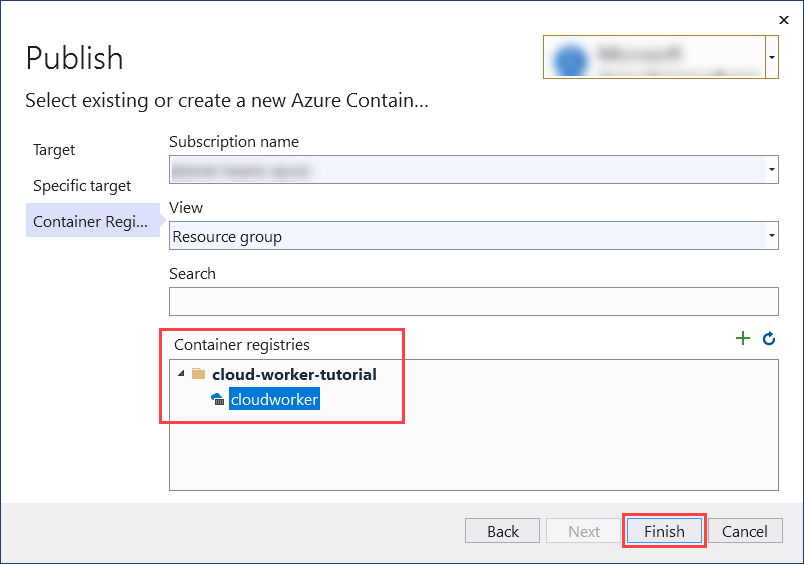Screen dimensions: 804x564
Task: Collapse the cloud-worker-tutorial tree node
Action: (x=181, y=374)
